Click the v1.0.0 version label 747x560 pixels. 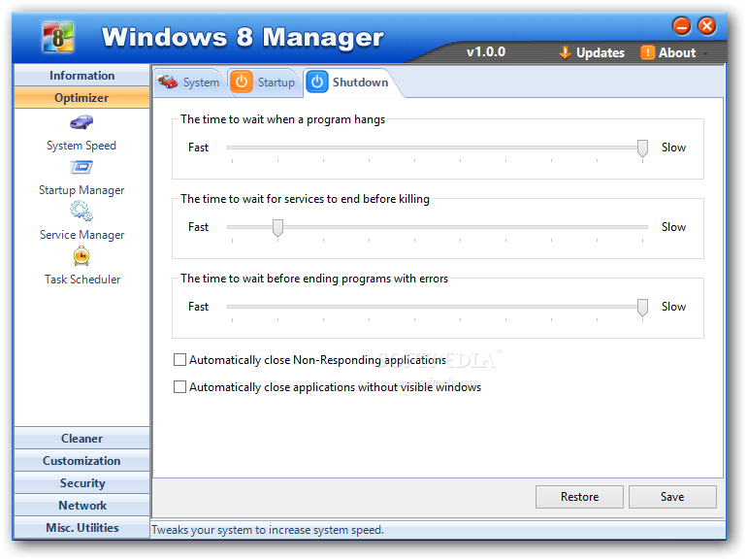[486, 51]
